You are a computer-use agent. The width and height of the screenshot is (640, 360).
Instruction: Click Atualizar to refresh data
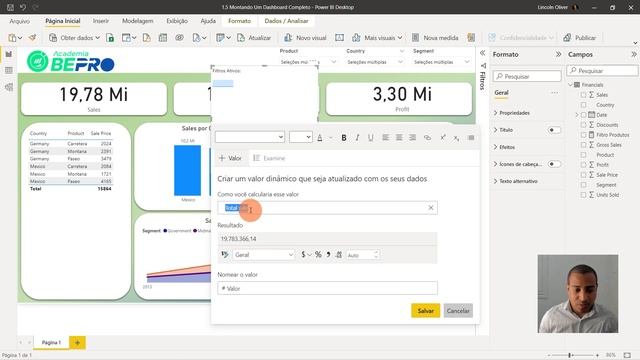[x=254, y=38]
